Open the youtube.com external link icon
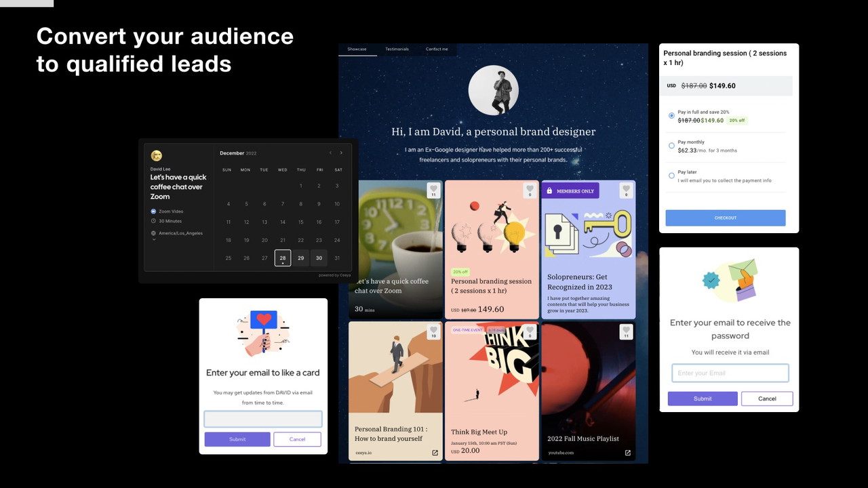 coord(628,453)
